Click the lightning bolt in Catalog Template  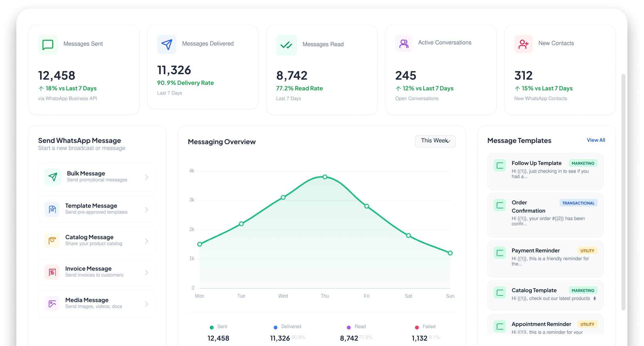click(x=595, y=298)
